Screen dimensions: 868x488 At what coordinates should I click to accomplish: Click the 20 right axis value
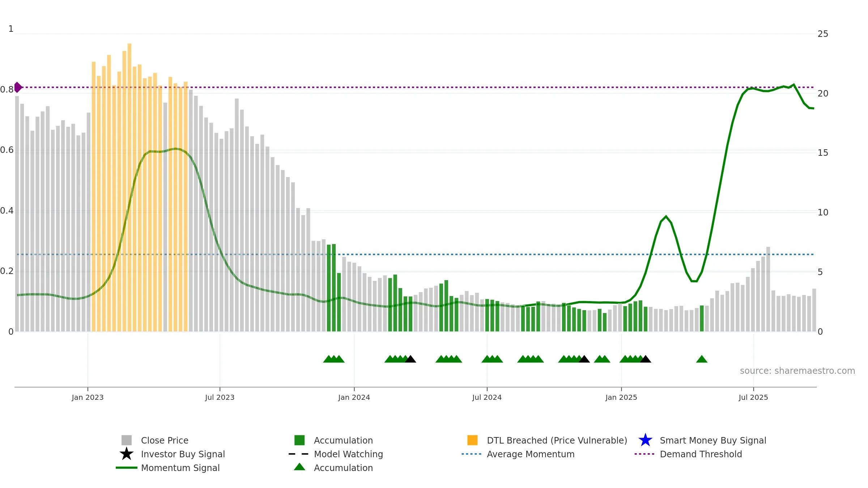tap(823, 94)
